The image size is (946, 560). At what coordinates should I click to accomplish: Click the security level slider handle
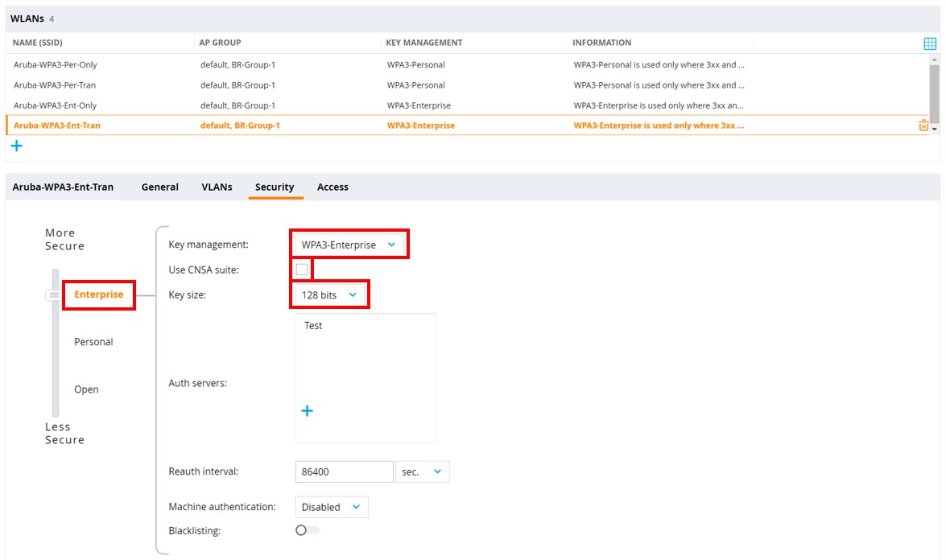click(54, 295)
